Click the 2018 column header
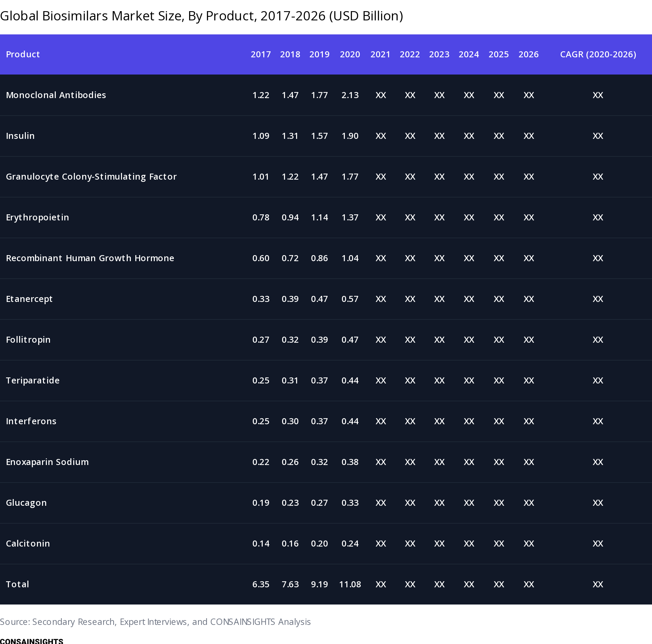The height and width of the screenshot is (644, 652). click(x=290, y=54)
